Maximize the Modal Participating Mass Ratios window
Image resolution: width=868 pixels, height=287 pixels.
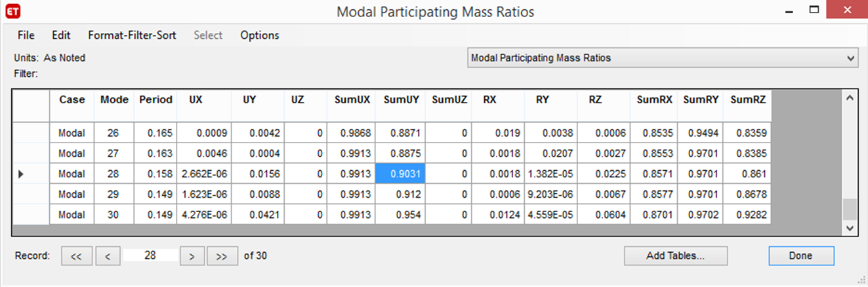click(x=814, y=11)
